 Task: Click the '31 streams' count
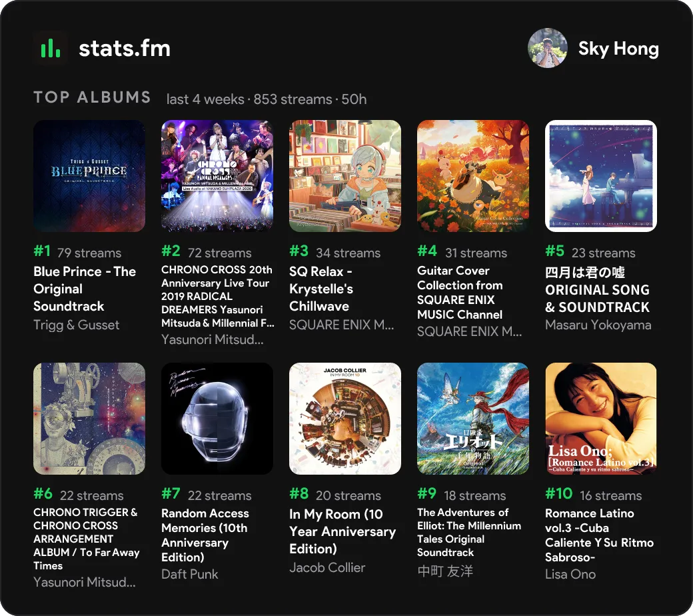(x=476, y=253)
